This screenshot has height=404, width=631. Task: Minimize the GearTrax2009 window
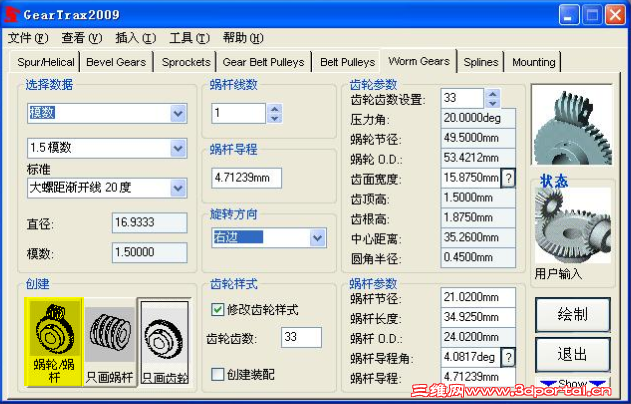[569, 15]
